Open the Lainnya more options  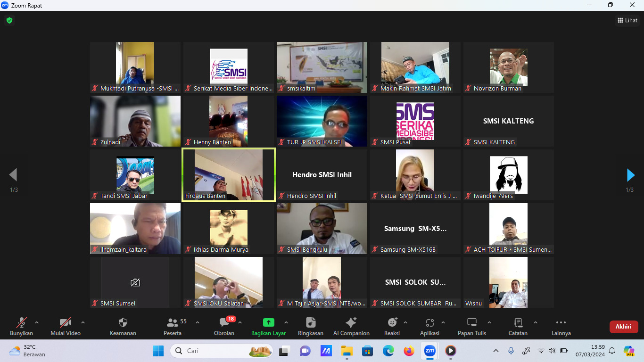coord(561,322)
